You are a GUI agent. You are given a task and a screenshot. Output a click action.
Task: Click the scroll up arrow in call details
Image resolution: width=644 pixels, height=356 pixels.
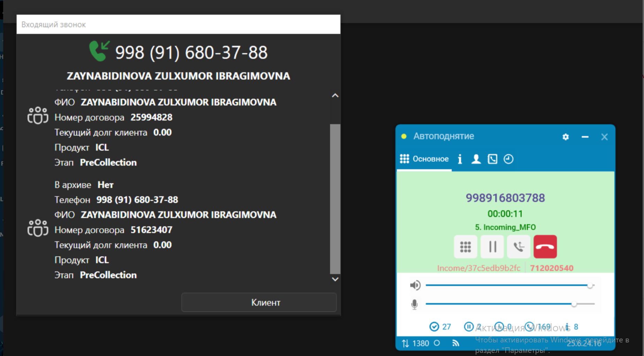click(335, 96)
